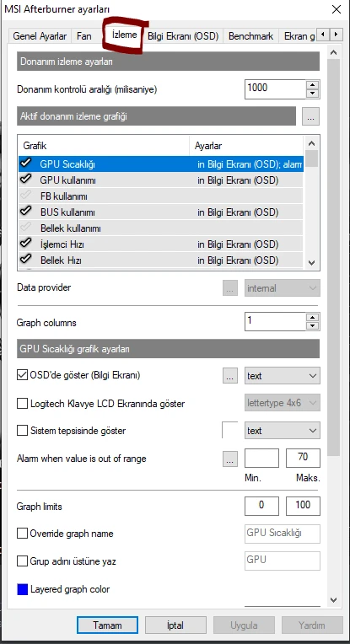The height and width of the screenshot is (644, 350).
Task: Click the settings page scroll up arrow
Action: [334, 52]
